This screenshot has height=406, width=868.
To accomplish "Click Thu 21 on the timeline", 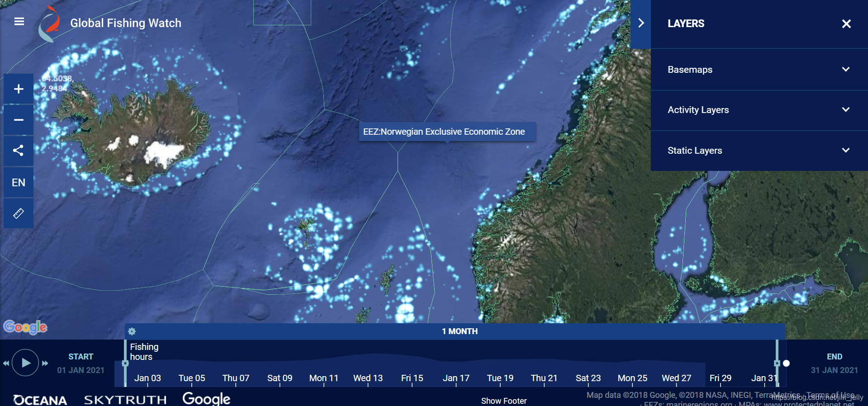I will click(544, 378).
